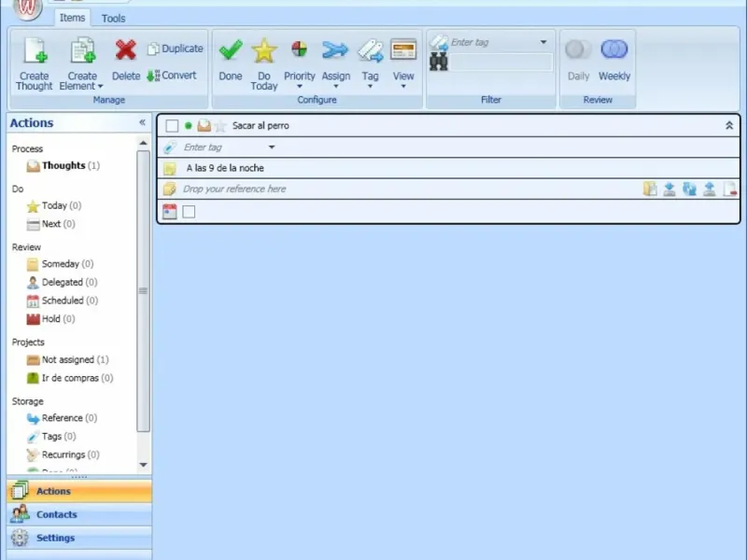
Task: Open the Delegated (0) list
Action: (x=63, y=283)
